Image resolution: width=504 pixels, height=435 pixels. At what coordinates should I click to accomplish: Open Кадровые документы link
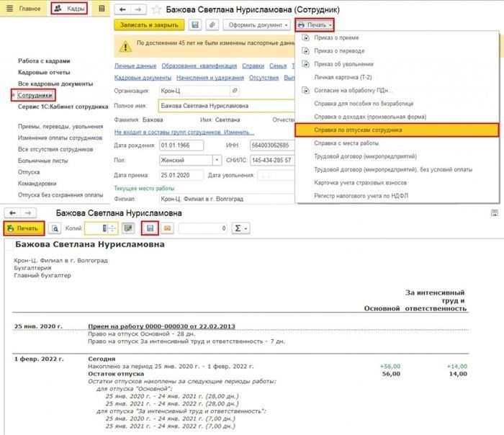143,78
